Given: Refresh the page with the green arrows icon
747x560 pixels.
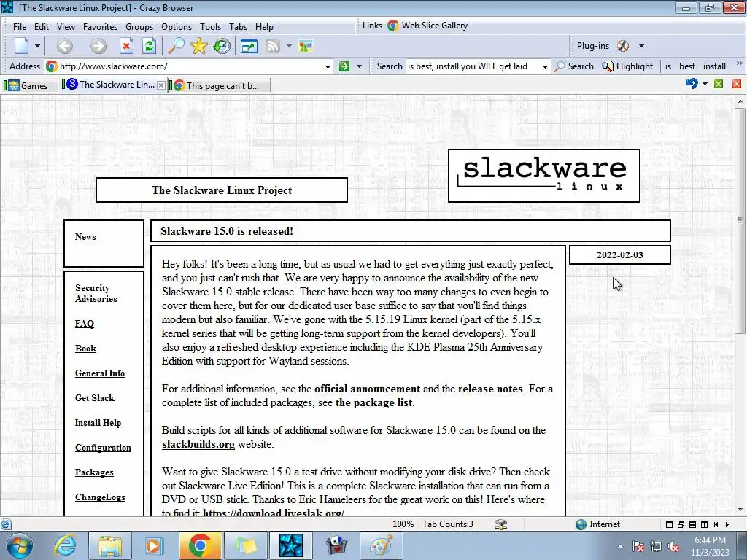Looking at the screenshot, I should pyautogui.click(x=149, y=46).
